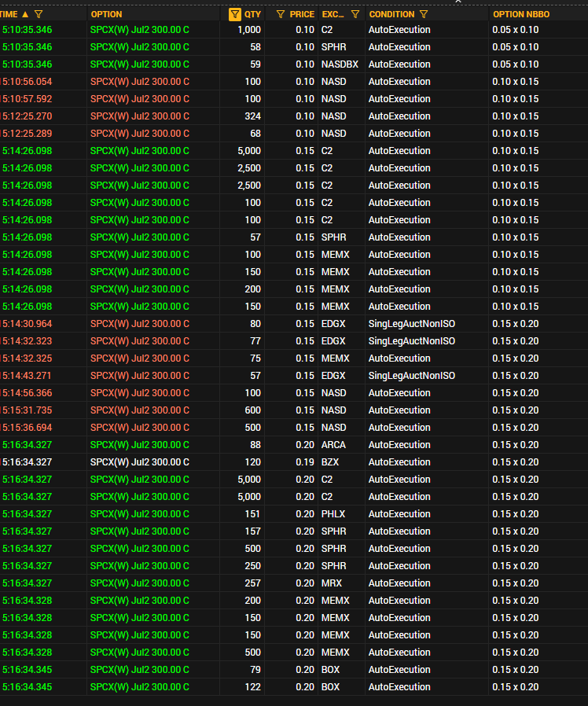Click timestamp 5:14:32.325
Viewport: 588px width, 706px height.
(x=27, y=359)
